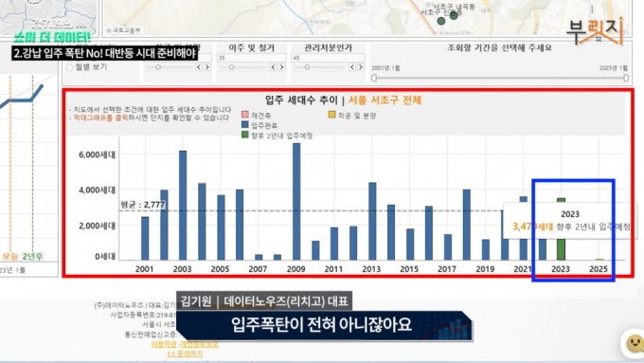Click the right arrow next to the 35 slider
644x363 pixels.
(282, 67)
